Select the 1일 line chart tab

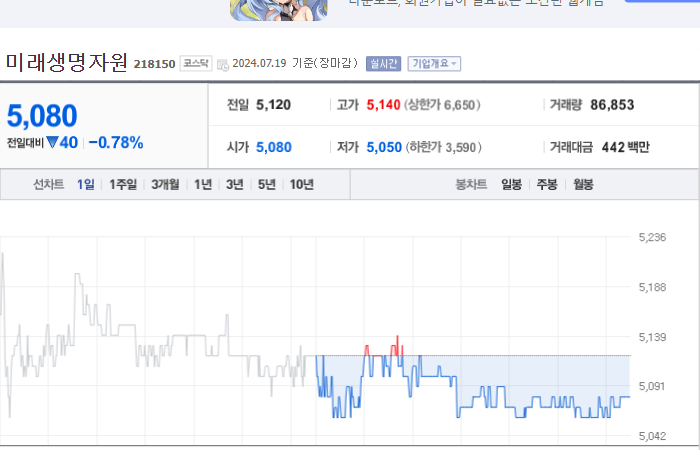(x=86, y=184)
